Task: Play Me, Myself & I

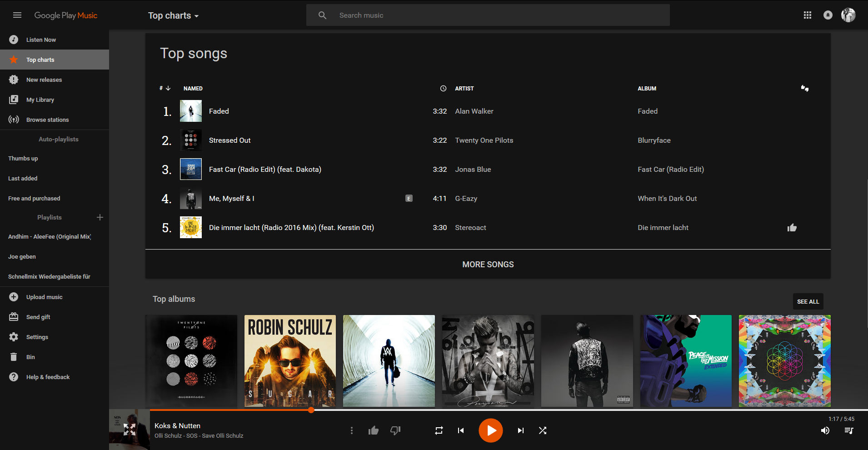Action: click(231, 198)
